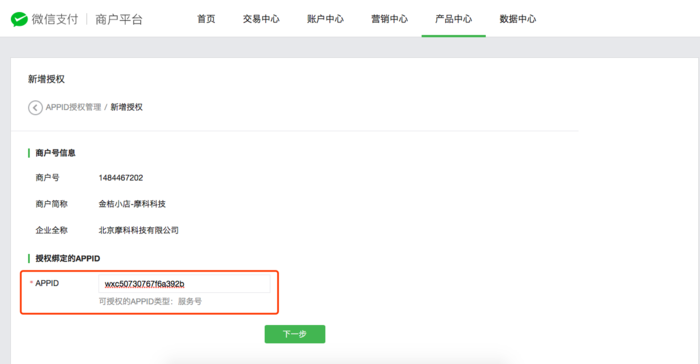Click the merchant short name 金桔小店-摩科科技

pyautogui.click(x=132, y=204)
